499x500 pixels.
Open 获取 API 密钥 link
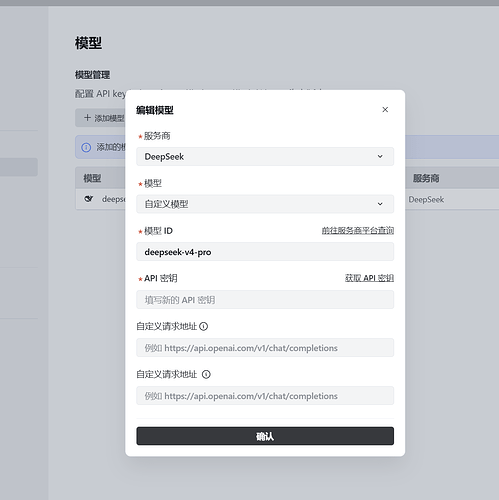click(x=369, y=278)
